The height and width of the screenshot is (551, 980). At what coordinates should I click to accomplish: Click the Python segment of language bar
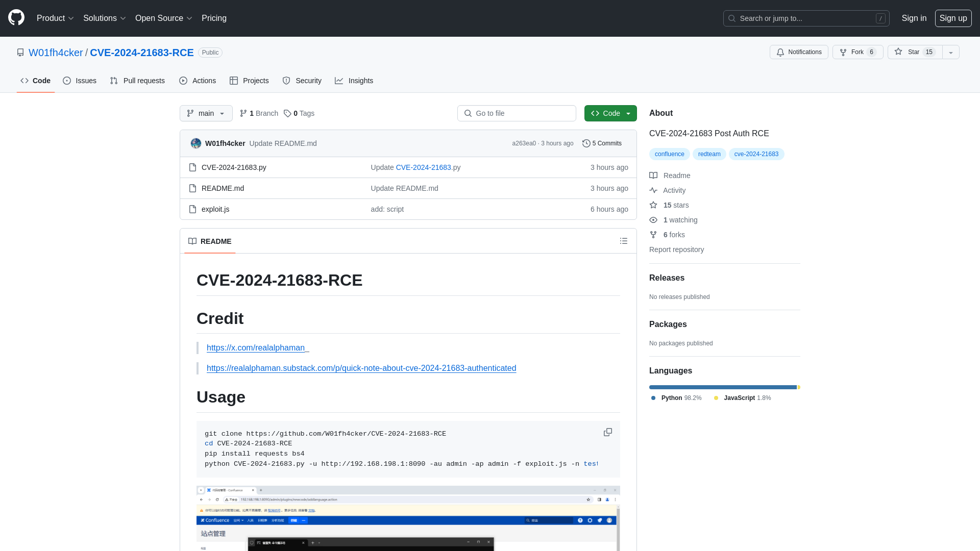(x=723, y=387)
